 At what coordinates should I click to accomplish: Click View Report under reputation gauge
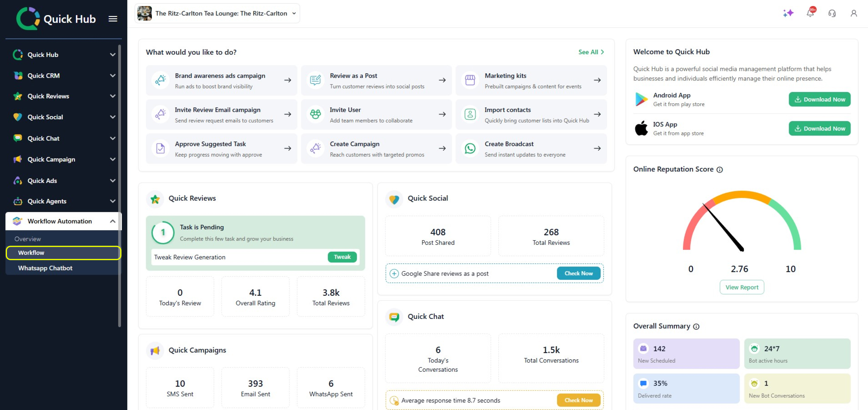(741, 287)
